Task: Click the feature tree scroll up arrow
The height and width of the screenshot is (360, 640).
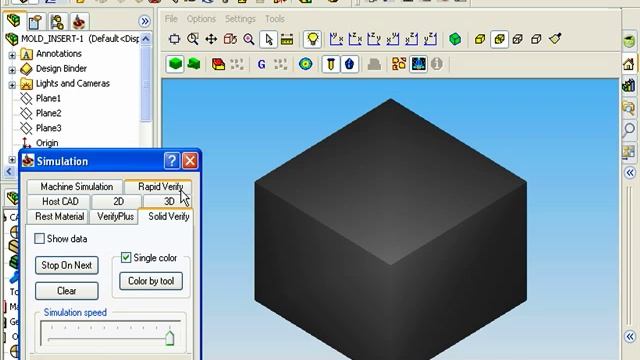Action: pyautogui.click(x=146, y=39)
